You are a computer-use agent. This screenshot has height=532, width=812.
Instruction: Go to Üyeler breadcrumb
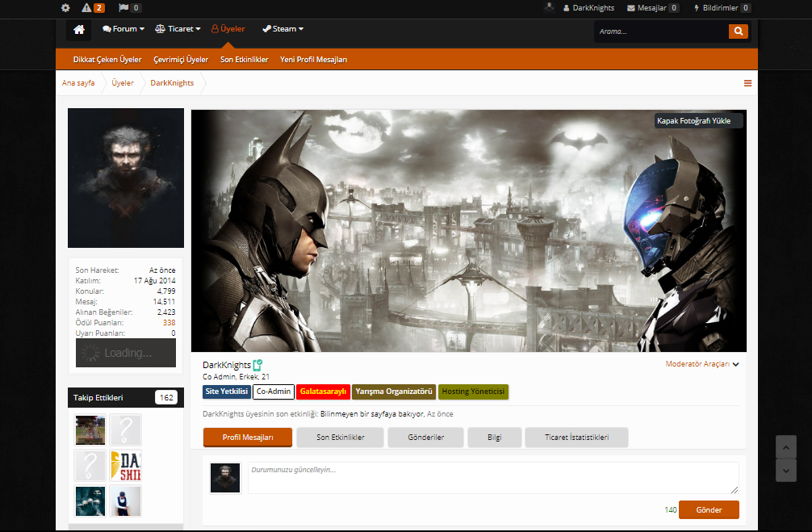[x=123, y=83]
